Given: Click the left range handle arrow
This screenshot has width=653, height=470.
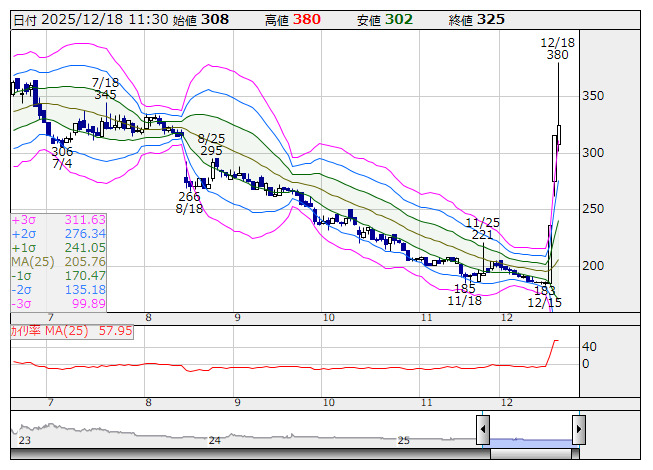Looking at the screenshot, I should click(x=482, y=430).
